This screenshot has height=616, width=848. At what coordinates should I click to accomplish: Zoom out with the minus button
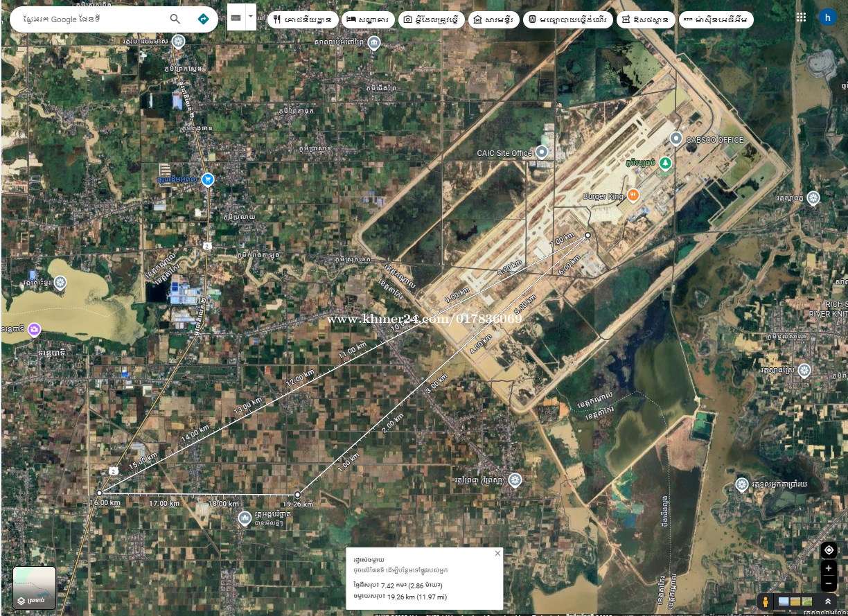[x=829, y=583]
